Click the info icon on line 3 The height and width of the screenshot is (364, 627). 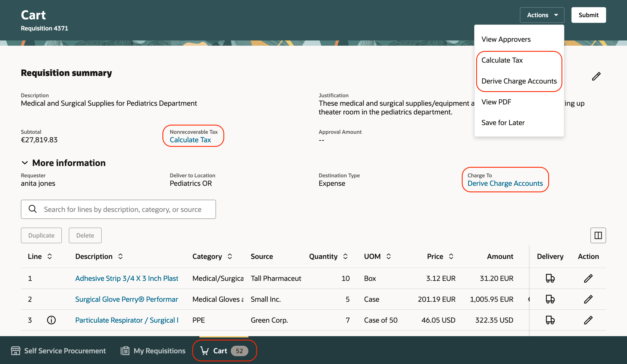[x=51, y=320]
